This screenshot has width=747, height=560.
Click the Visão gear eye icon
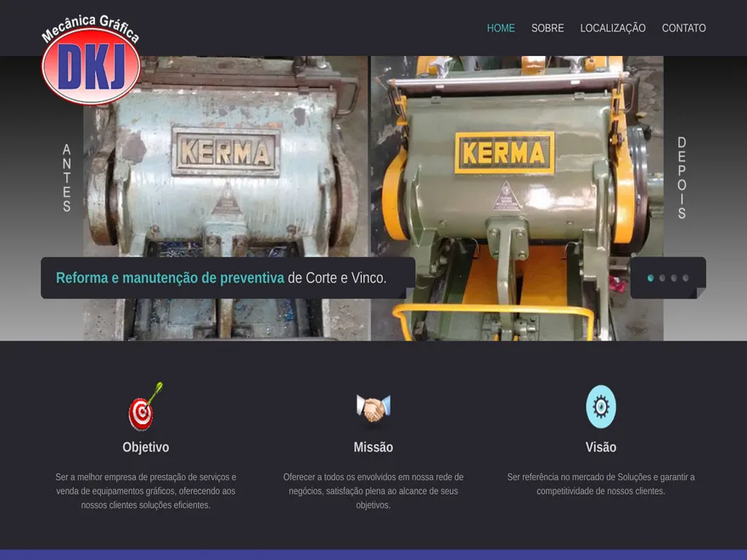(x=601, y=406)
